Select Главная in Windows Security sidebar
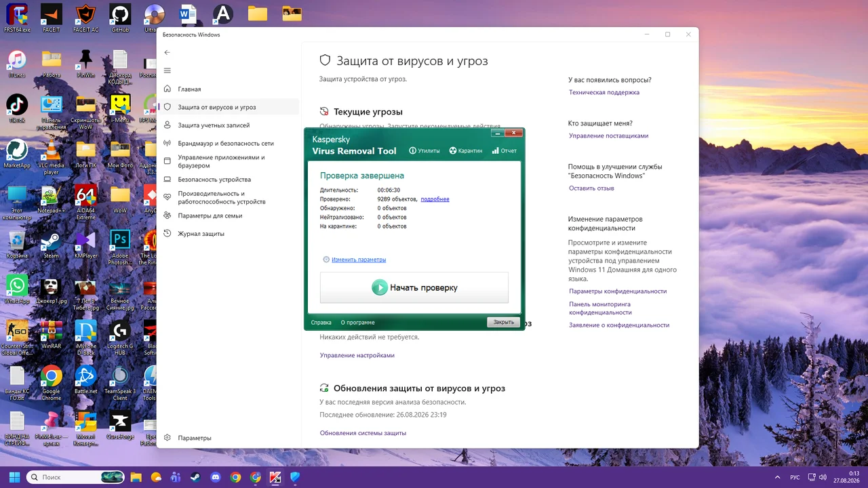868x488 pixels. coord(229,89)
